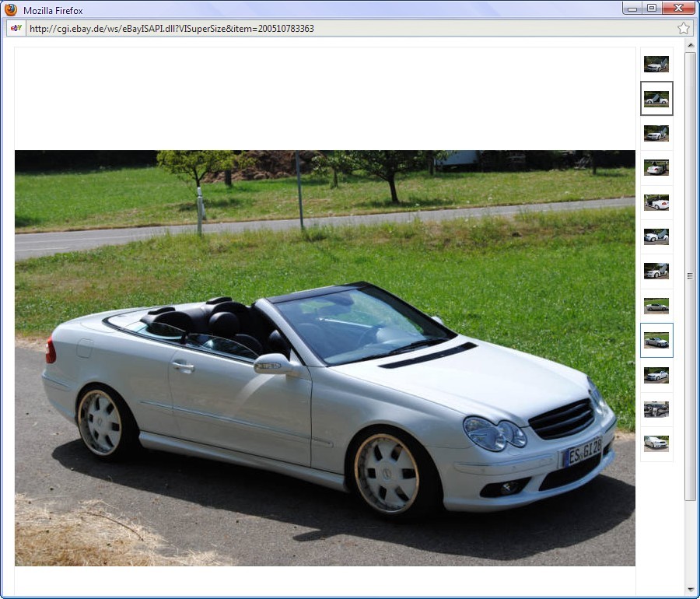Select the eighth thumbnail, car side profile
The image size is (700, 599).
[x=656, y=306]
